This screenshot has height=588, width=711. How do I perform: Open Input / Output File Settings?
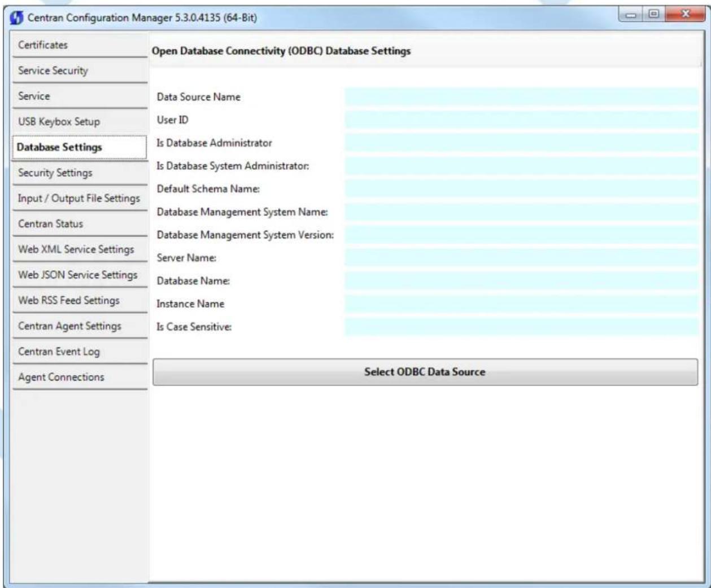point(79,198)
